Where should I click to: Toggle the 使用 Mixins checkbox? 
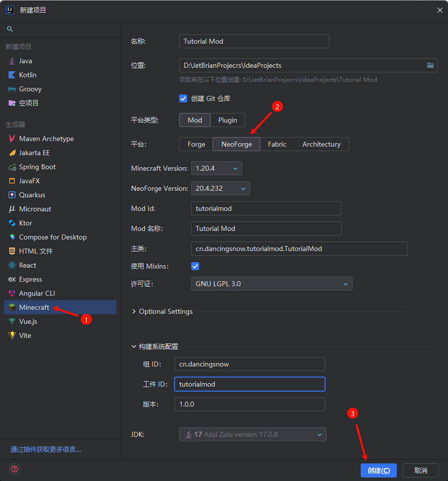(195, 266)
